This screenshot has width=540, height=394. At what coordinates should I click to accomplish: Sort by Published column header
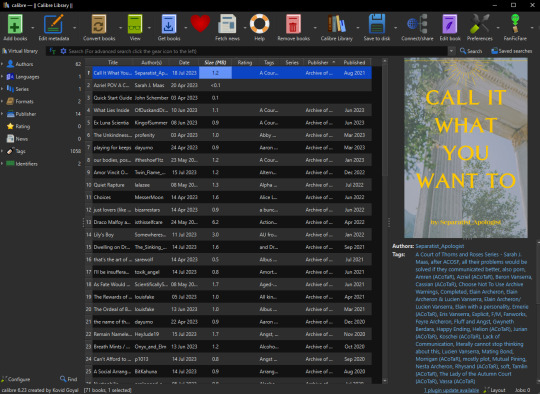[354, 62]
